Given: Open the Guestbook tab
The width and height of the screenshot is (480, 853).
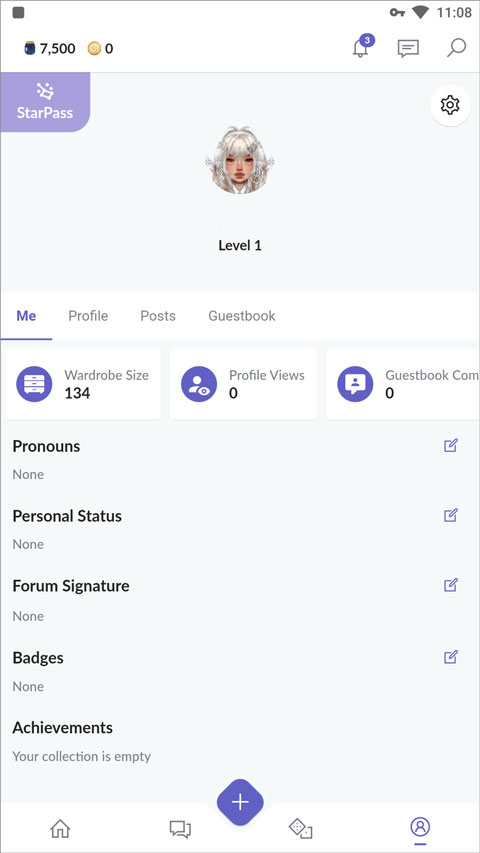Looking at the screenshot, I should (242, 316).
